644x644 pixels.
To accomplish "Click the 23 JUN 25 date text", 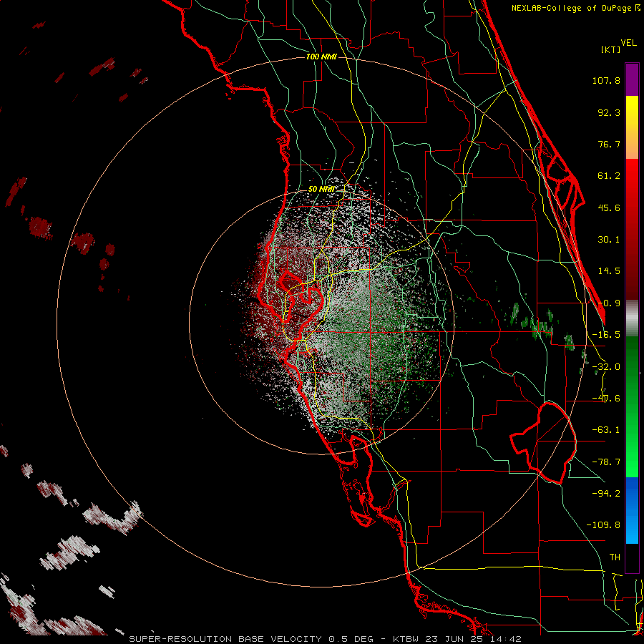I will click(x=456, y=639).
